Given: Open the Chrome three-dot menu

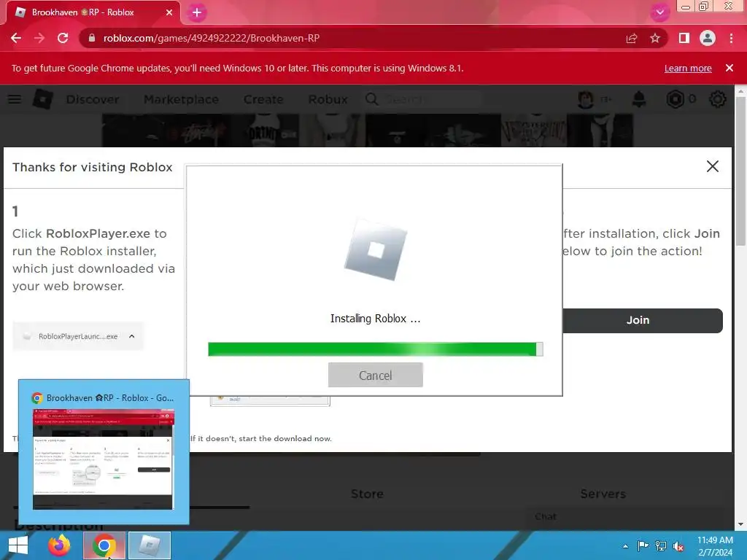Looking at the screenshot, I should [x=731, y=38].
